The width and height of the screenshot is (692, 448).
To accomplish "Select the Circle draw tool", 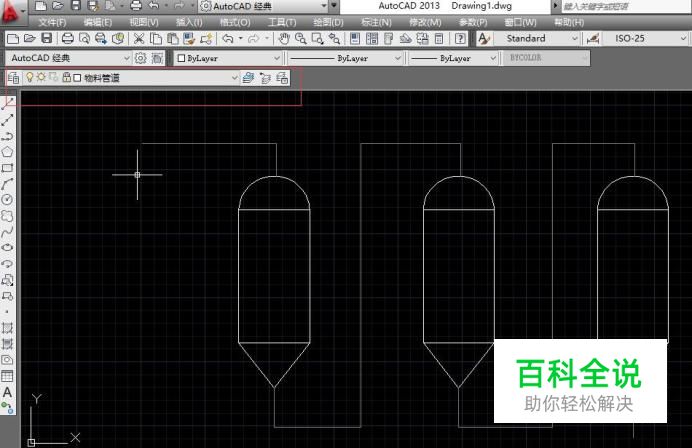I will (x=8, y=200).
